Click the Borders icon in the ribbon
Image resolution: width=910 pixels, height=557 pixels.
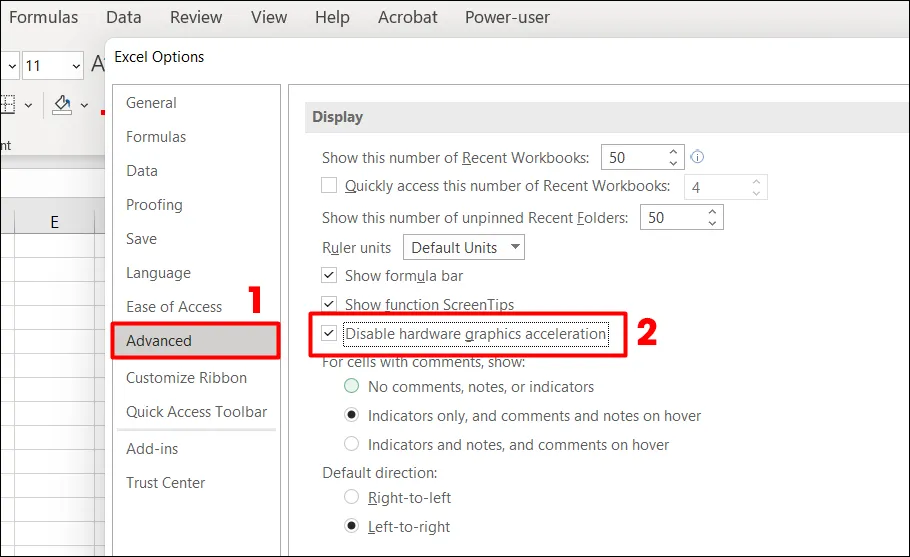8,104
